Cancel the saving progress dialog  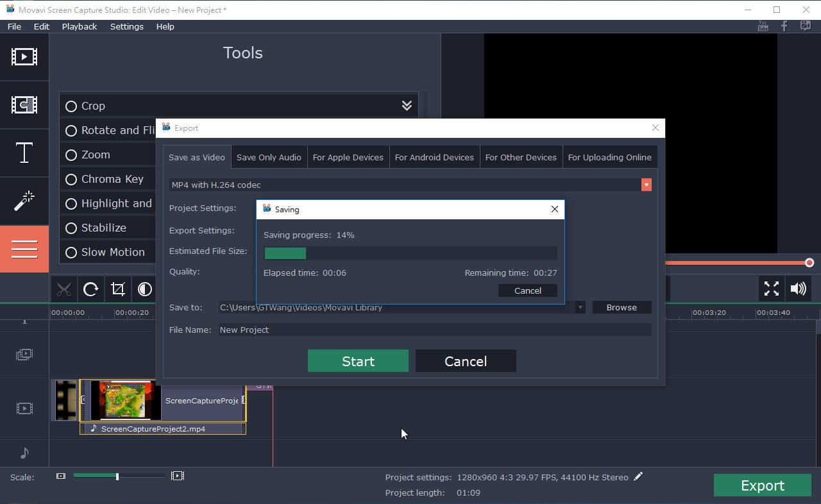[527, 290]
